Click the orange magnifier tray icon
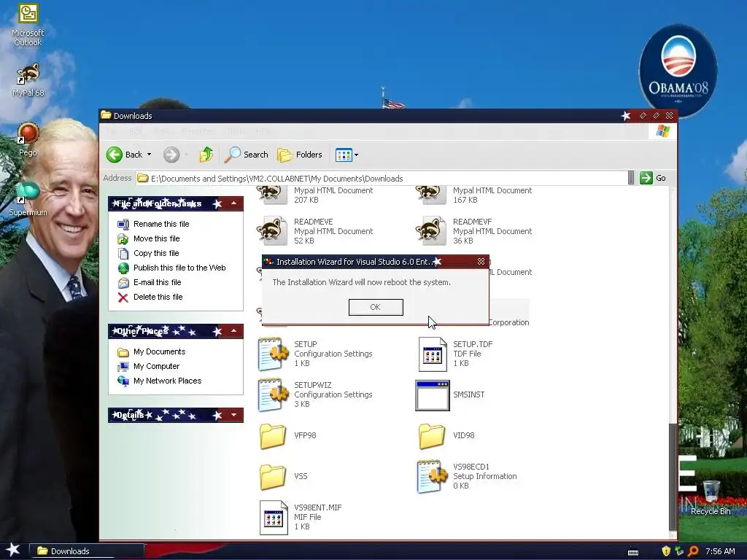Screen dimensions: 747x560 coord(693,551)
